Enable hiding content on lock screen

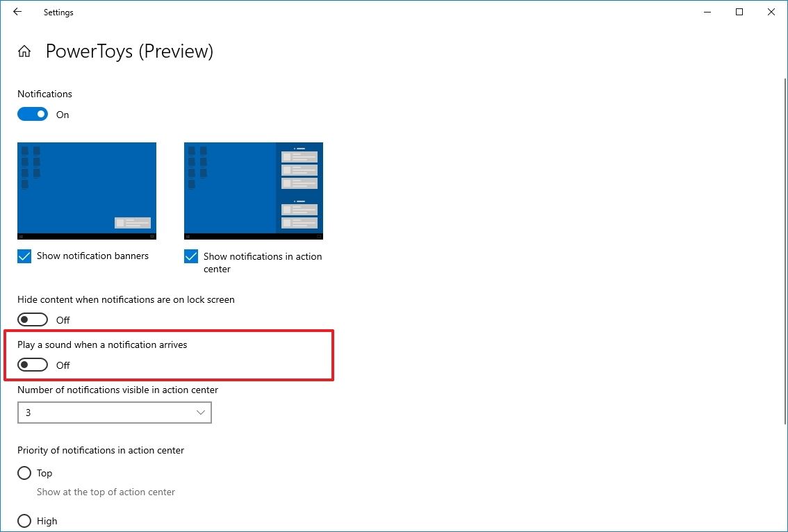pos(32,319)
